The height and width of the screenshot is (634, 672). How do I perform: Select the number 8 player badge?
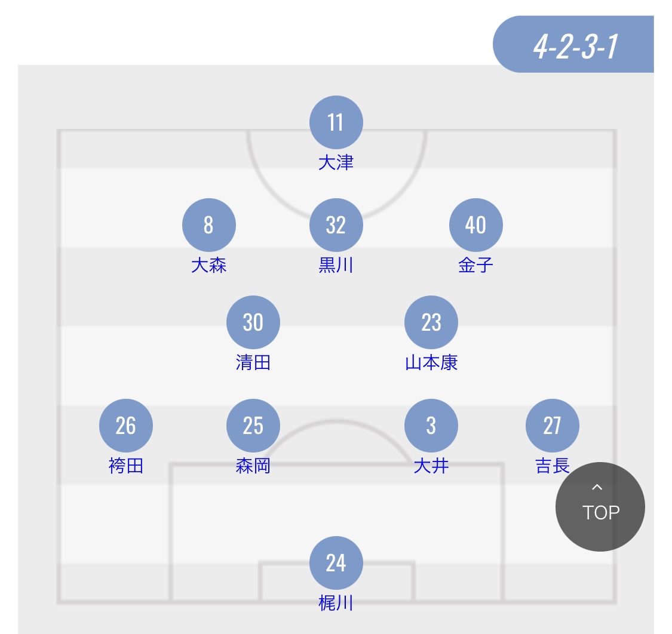208,225
